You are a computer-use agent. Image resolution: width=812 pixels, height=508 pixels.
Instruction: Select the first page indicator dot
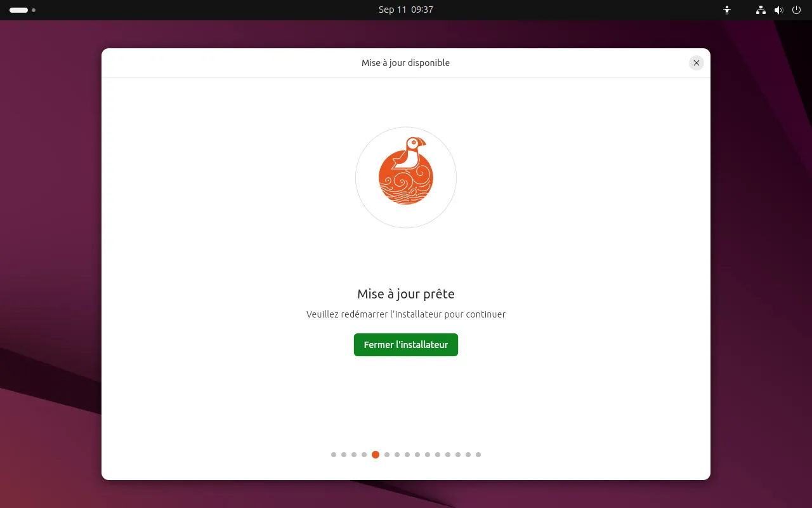click(334, 455)
